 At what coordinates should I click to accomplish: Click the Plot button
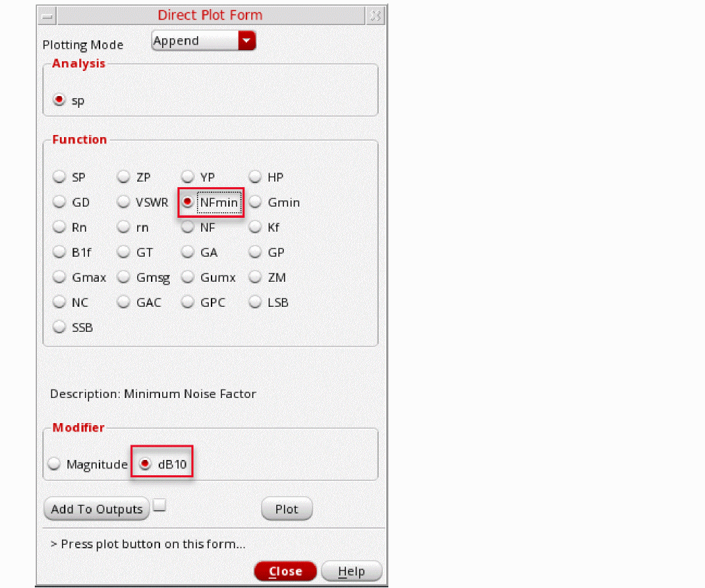pos(287,509)
